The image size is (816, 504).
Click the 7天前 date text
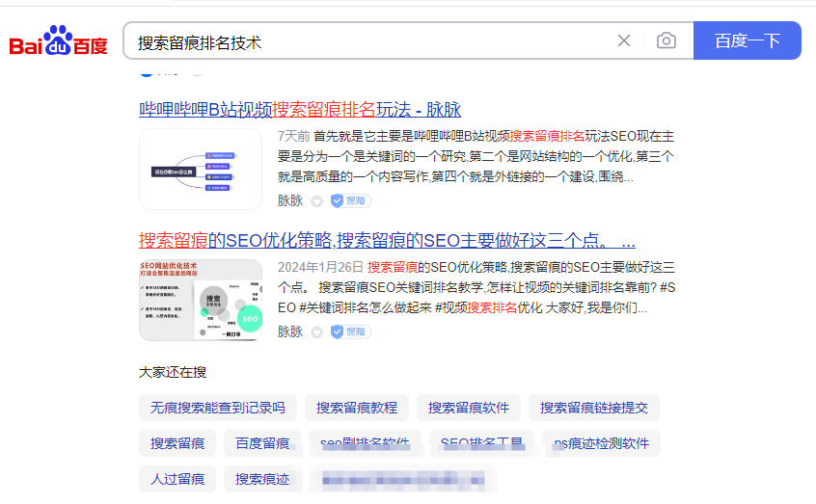293,136
